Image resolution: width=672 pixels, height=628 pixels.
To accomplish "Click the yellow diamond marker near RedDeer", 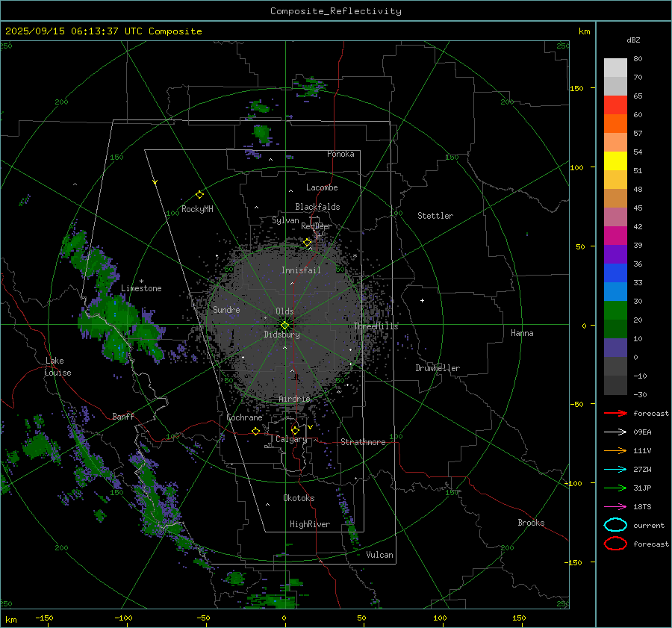I will 307,243.
